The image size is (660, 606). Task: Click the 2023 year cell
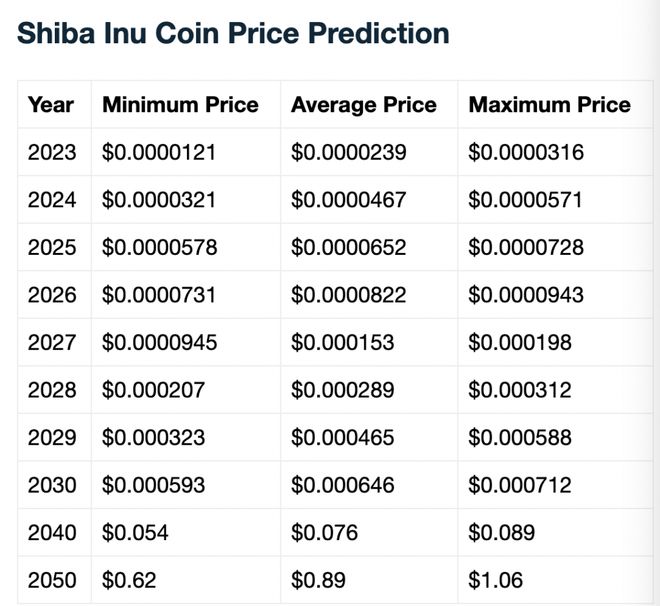pos(52,153)
